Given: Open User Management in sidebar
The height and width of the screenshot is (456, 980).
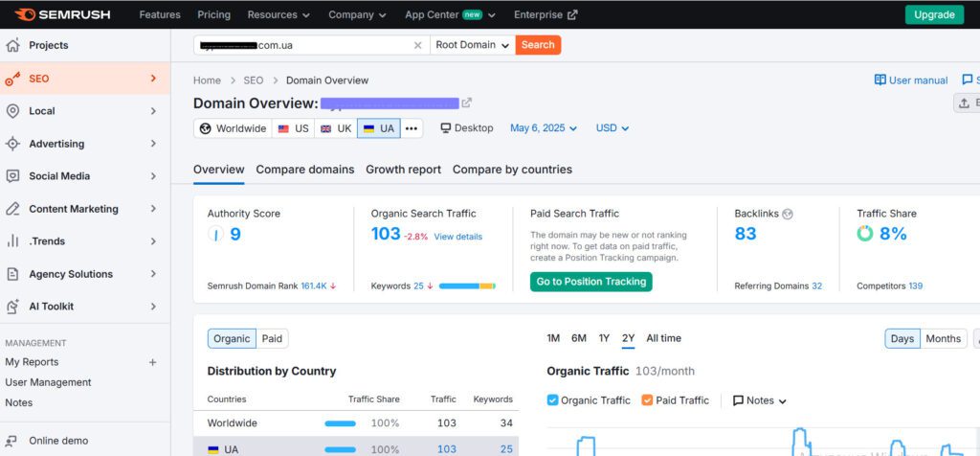Looking at the screenshot, I should [x=48, y=382].
